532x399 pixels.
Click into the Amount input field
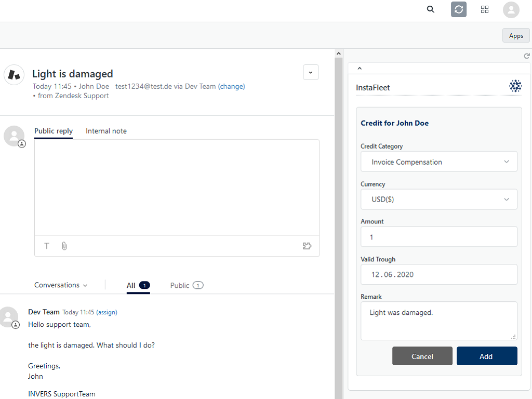(x=438, y=237)
